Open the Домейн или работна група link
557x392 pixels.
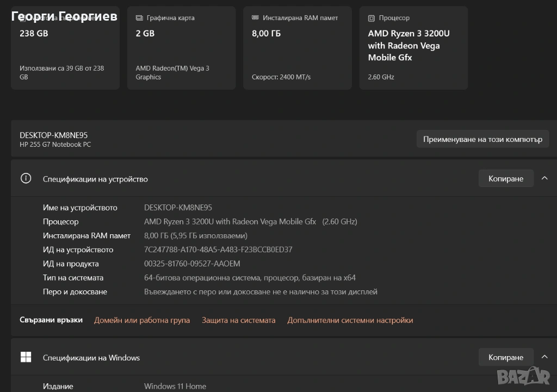coord(142,320)
